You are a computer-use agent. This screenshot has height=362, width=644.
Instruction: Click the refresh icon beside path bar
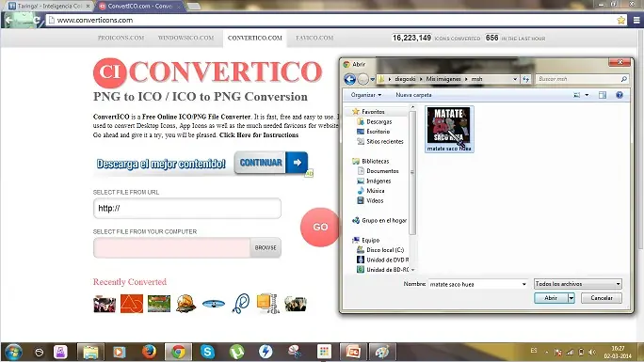tap(526, 79)
